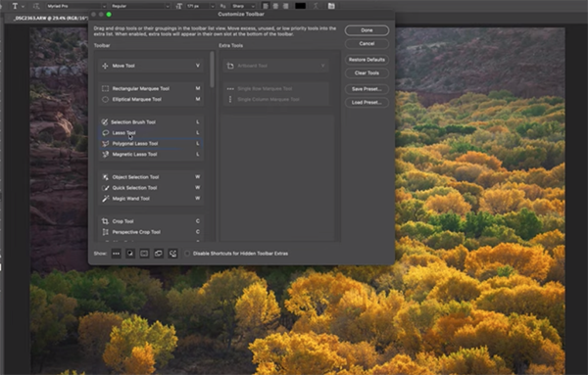Select the Rectangular Marquee Tool icon
The height and width of the screenshot is (375, 588).
pyautogui.click(x=105, y=89)
